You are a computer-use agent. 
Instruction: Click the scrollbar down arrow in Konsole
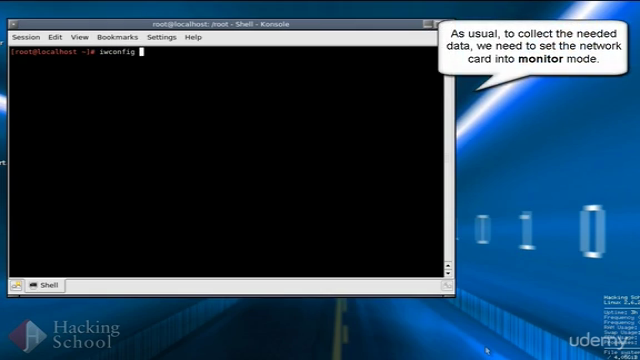click(x=448, y=273)
